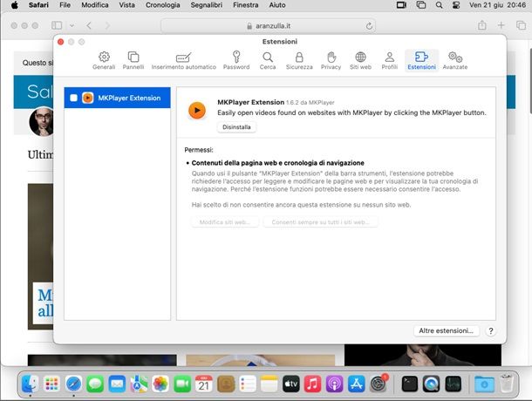This screenshot has height=401, width=532.
Task: Open Control Center in the menu bar
Action: pyautogui.click(x=456, y=5)
